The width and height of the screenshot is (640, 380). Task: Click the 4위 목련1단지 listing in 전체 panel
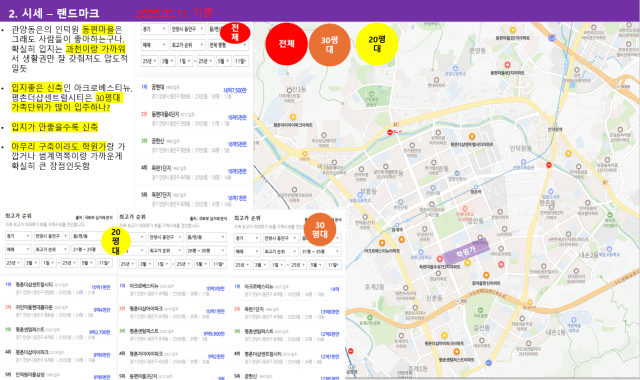(194, 172)
